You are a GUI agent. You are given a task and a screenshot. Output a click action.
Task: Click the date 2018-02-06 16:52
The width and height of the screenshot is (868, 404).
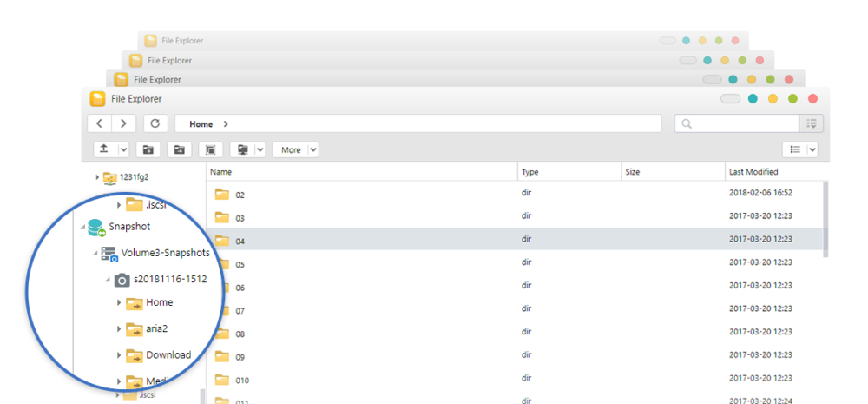point(760,192)
